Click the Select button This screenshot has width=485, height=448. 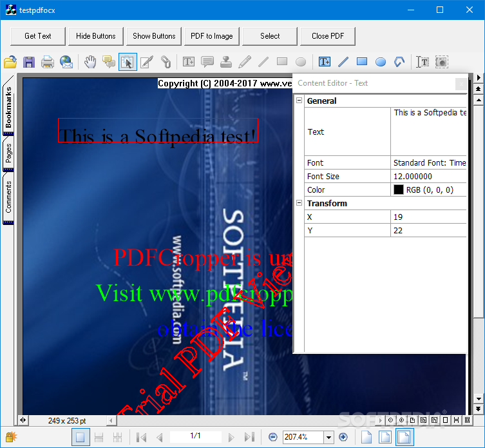pos(270,36)
